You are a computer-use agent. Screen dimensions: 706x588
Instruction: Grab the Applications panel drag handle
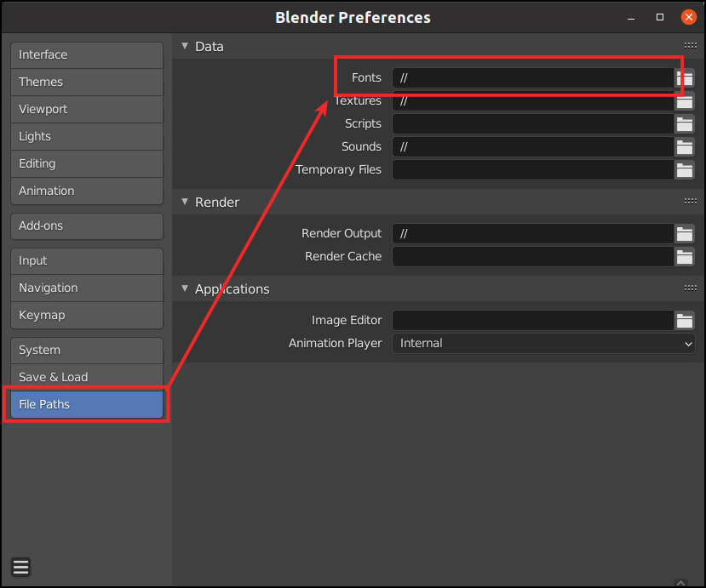(x=690, y=288)
